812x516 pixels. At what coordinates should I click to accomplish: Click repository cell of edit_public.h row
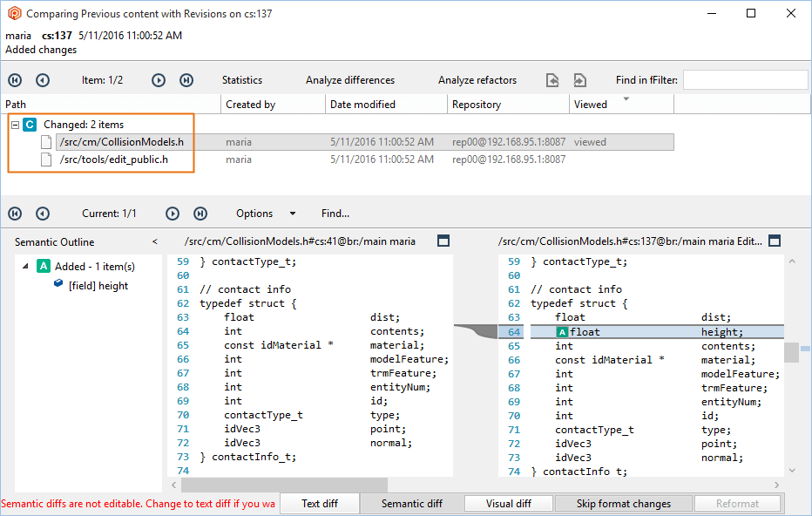click(x=509, y=160)
